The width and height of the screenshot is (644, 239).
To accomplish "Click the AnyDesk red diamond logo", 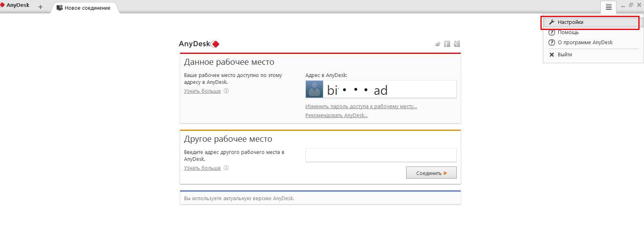I will (215, 44).
